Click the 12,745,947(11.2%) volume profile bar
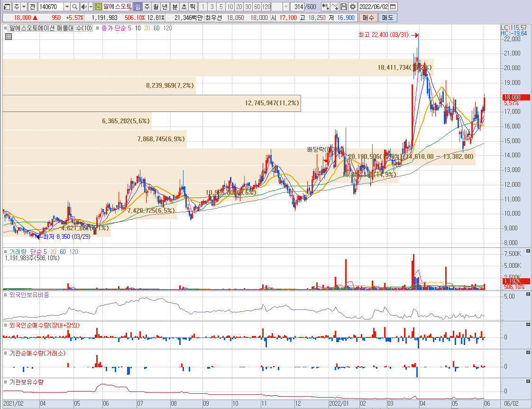 152,103
